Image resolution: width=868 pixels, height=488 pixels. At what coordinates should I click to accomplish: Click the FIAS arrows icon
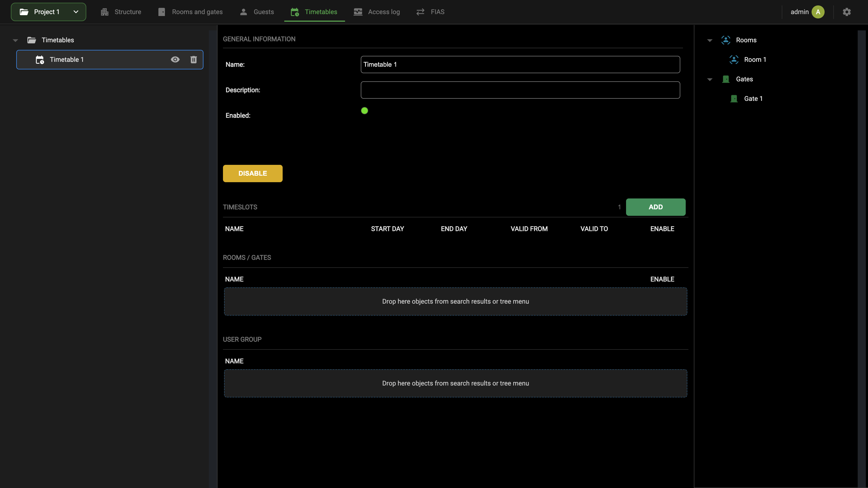point(420,12)
